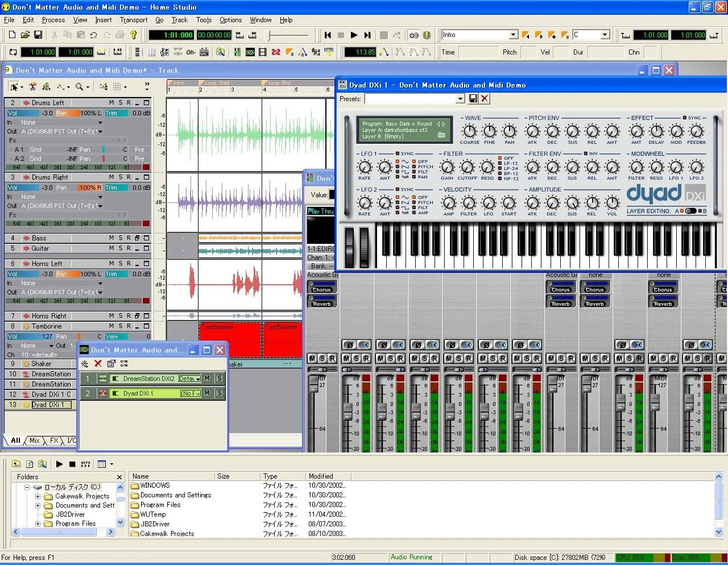
Task: Jump transport to the end
Action: [367, 35]
